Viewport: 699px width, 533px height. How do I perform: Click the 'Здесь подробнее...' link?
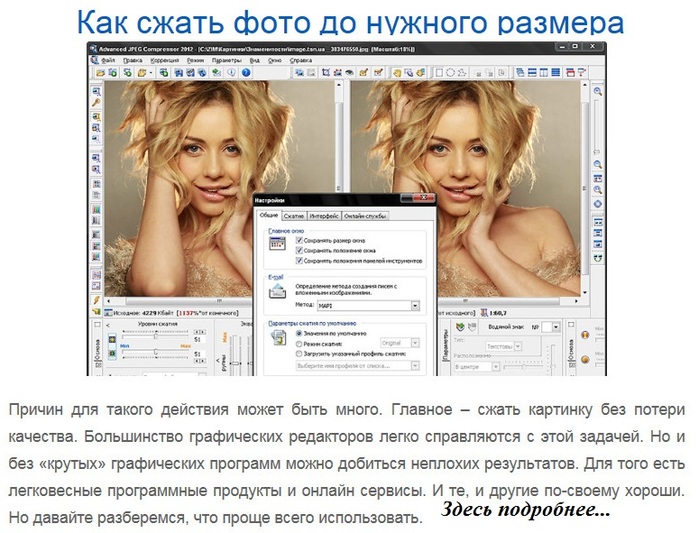525,510
